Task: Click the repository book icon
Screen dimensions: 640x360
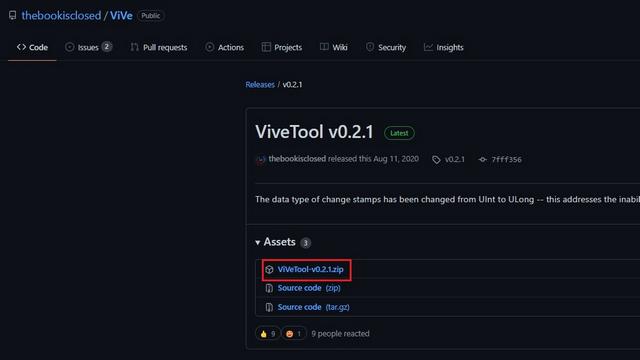Action: tap(13, 16)
